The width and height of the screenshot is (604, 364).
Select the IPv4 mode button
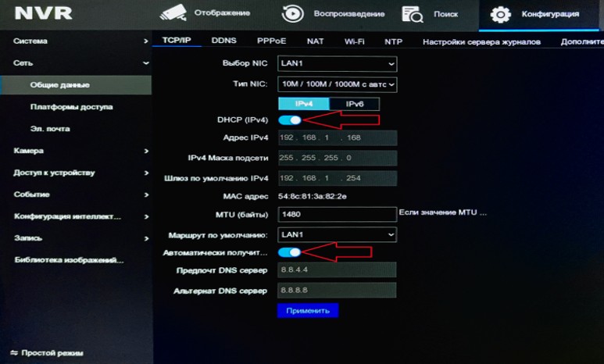coord(304,104)
